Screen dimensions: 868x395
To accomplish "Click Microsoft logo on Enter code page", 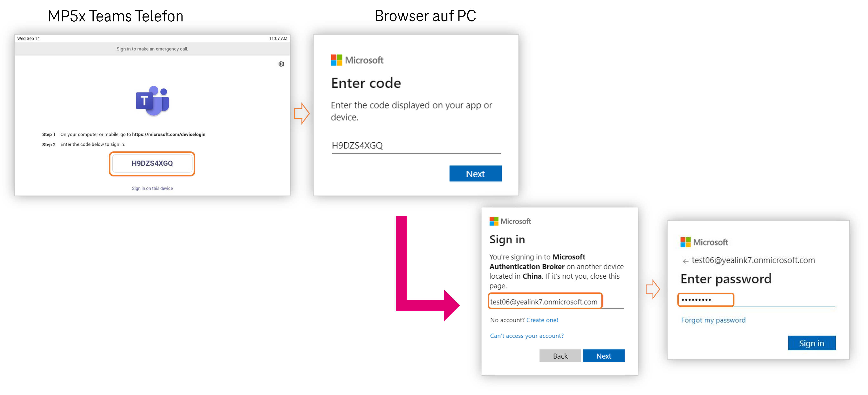I will point(357,60).
